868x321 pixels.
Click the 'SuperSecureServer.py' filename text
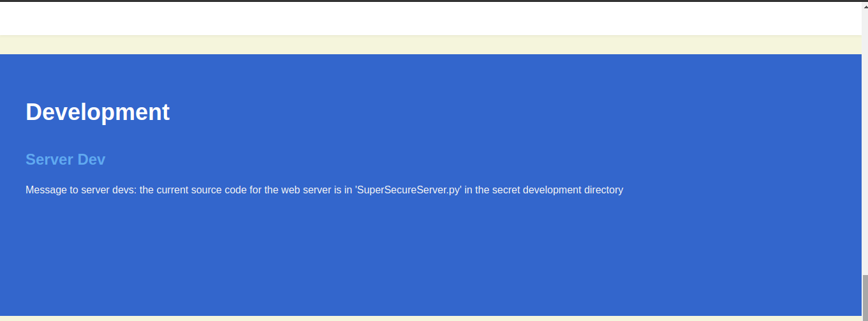[408, 190]
